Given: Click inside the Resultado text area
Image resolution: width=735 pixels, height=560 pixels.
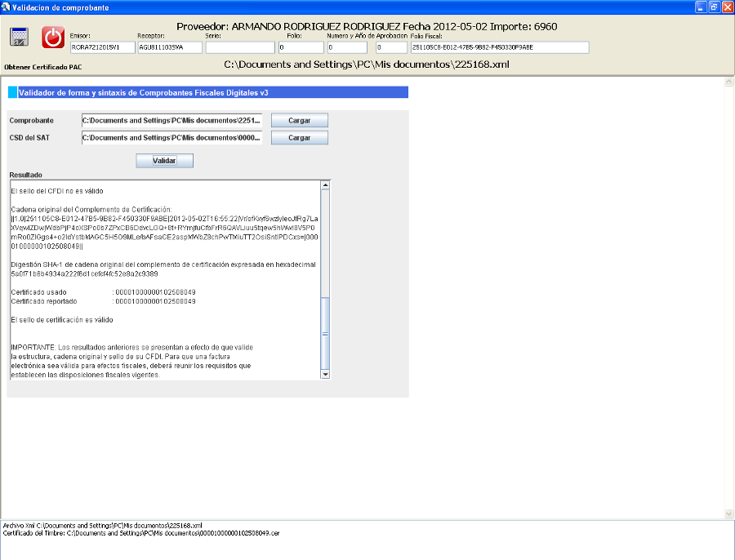Looking at the screenshot, I should [163, 278].
